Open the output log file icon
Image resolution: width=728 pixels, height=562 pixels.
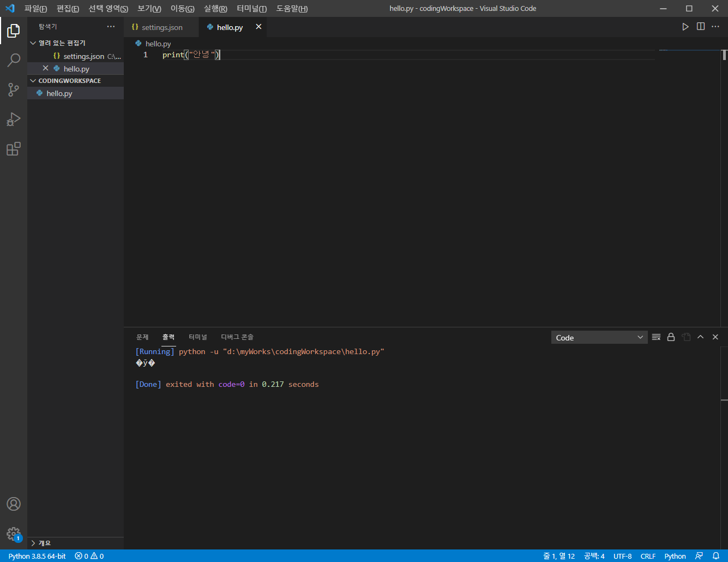tap(686, 337)
